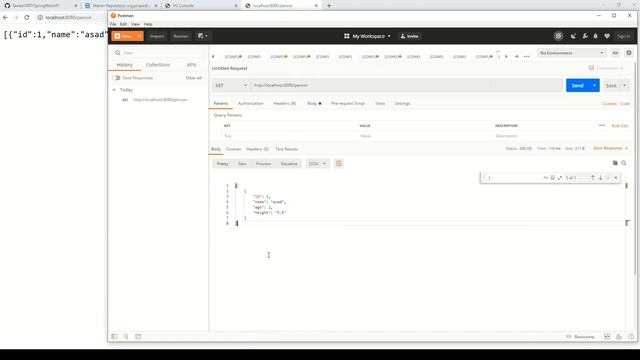Click the query param Value field
The width and height of the screenshot is (640, 360).
coord(425,136)
